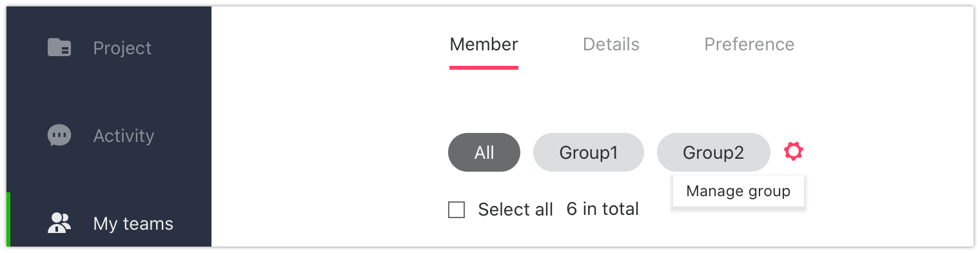This screenshot has width=980, height=253.
Task: Choose the Manage group popup item
Action: click(738, 191)
